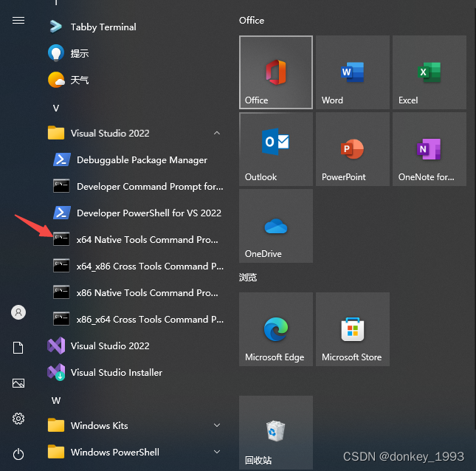Expand the Windows PowerShell folder

(217, 452)
